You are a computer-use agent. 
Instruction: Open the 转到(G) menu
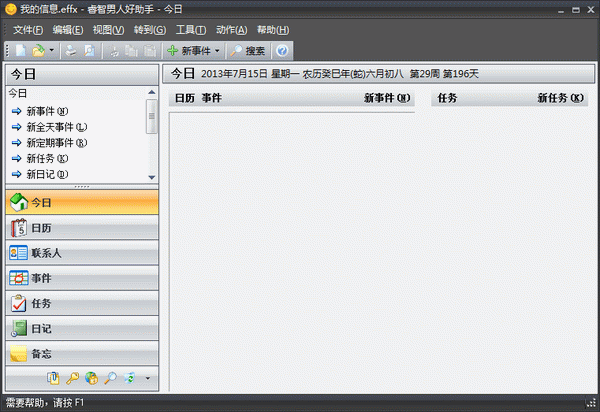tap(150, 30)
